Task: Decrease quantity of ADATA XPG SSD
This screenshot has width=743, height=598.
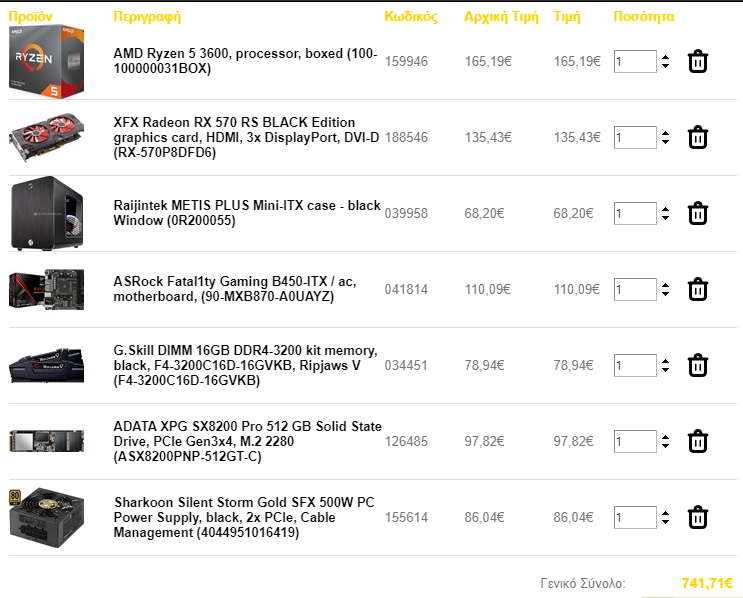Action: (x=666, y=445)
